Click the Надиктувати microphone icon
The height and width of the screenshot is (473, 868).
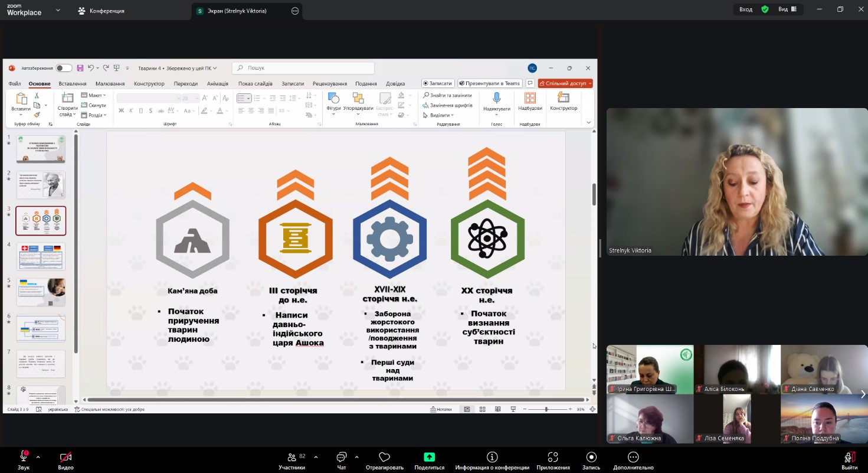tap(496, 98)
